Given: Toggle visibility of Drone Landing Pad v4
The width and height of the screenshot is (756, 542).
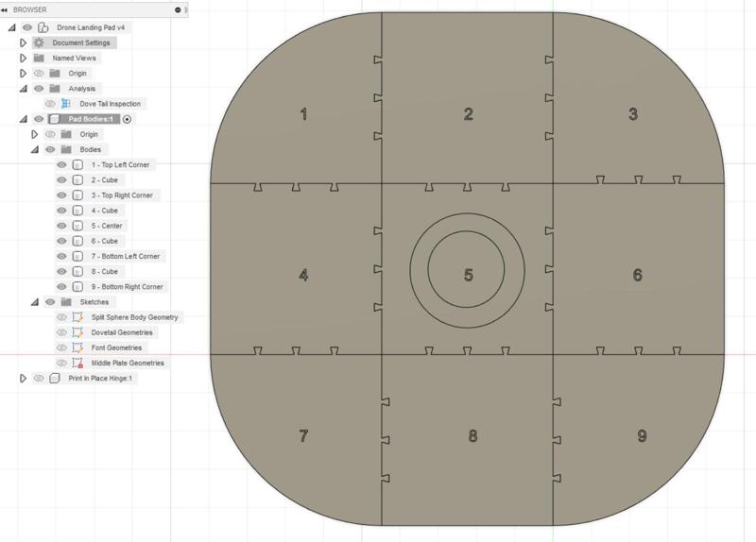Looking at the screenshot, I should click(x=27, y=27).
